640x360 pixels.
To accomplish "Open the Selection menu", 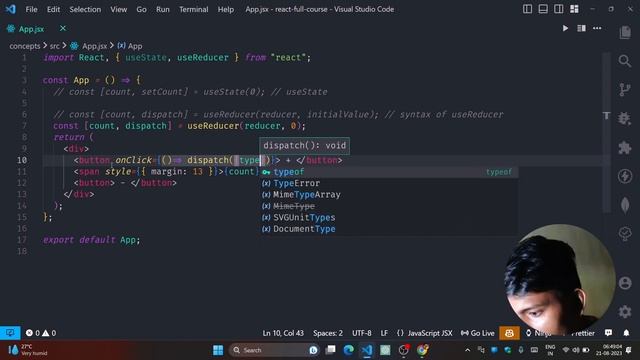I will point(85,9).
